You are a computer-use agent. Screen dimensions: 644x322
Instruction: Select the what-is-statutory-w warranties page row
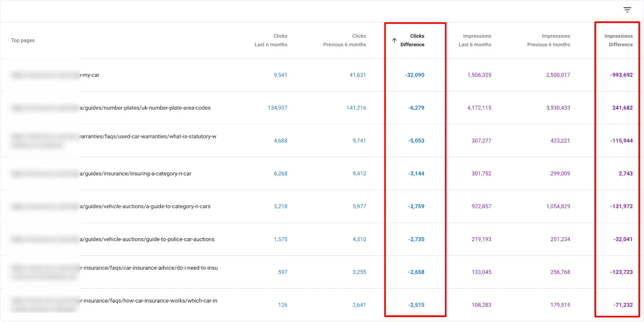[148, 137]
